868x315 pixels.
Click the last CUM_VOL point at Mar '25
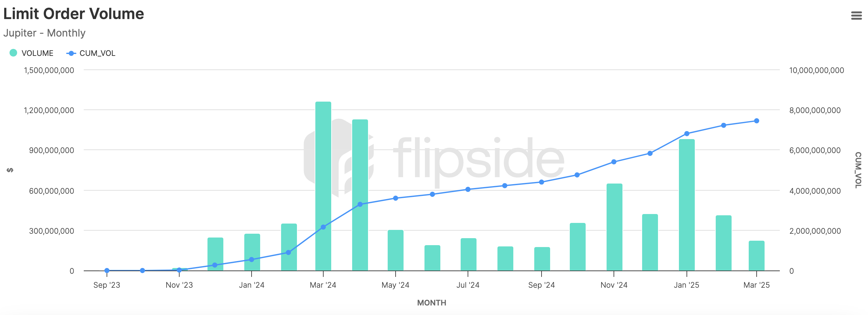(x=756, y=121)
